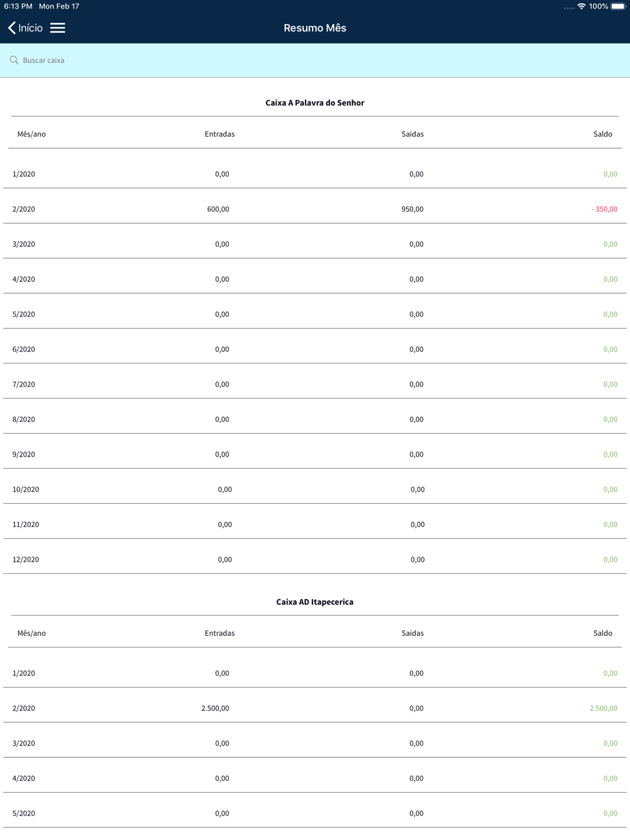This screenshot has width=630, height=840.
Task: Tap the negative saldo - 350,00
Action: point(604,209)
